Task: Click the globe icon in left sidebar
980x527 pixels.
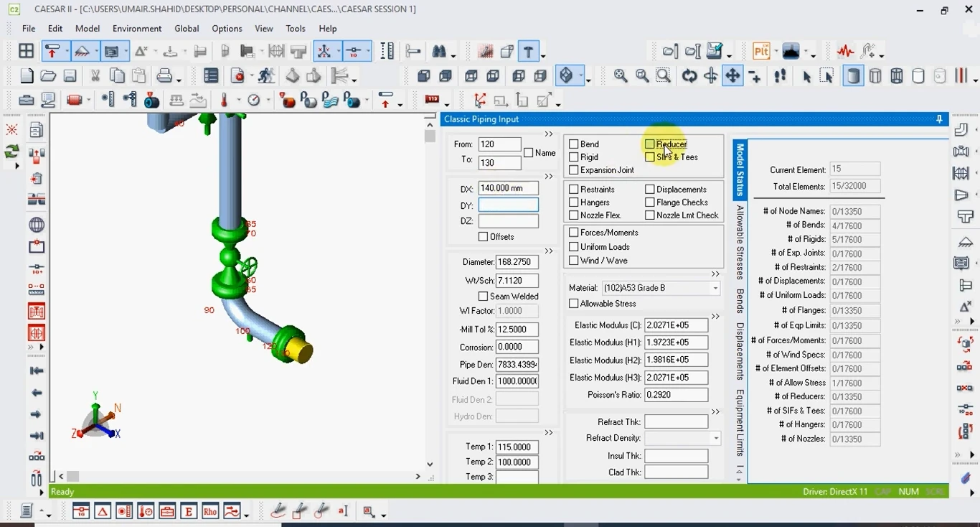Action: click(x=37, y=225)
